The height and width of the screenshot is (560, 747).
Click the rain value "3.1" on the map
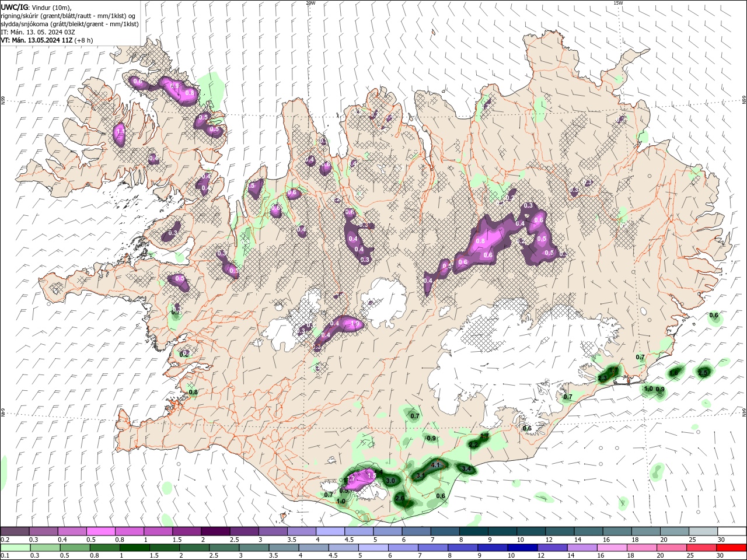pos(420,476)
